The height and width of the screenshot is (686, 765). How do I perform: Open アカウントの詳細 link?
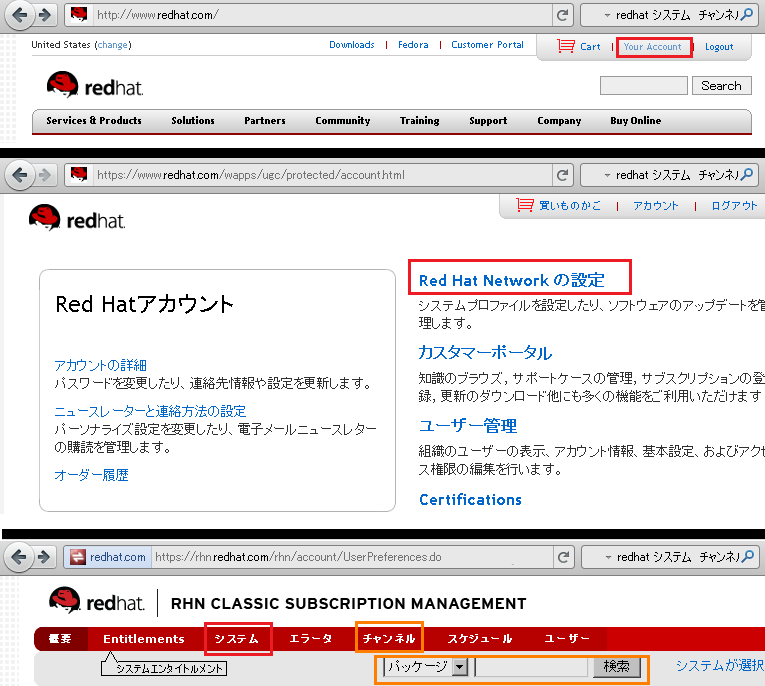coord(101,365)
